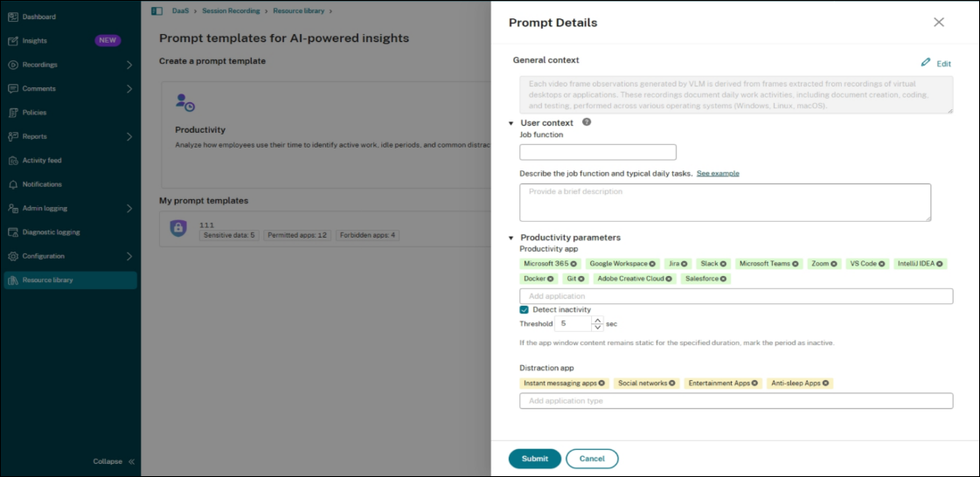
Task: Remove the Docker tag
Action: pos(551,279)
